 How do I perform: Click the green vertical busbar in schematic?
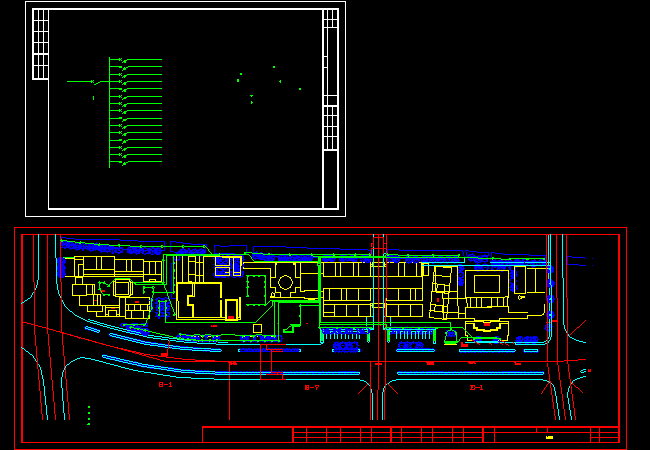click(x=110, y=112)
